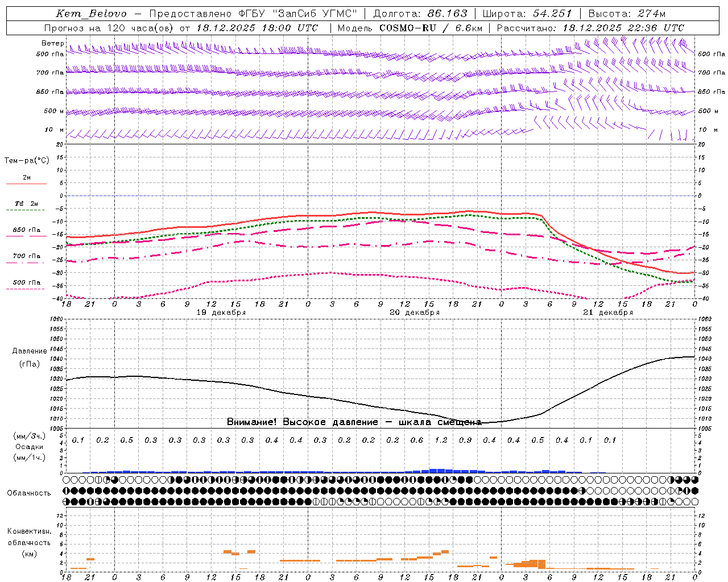Click the 'Рассчитано: 18.12.2025 22:36 UTC' timestamp
The width and height of the screenshot is (728, 582).
[590, 28]
